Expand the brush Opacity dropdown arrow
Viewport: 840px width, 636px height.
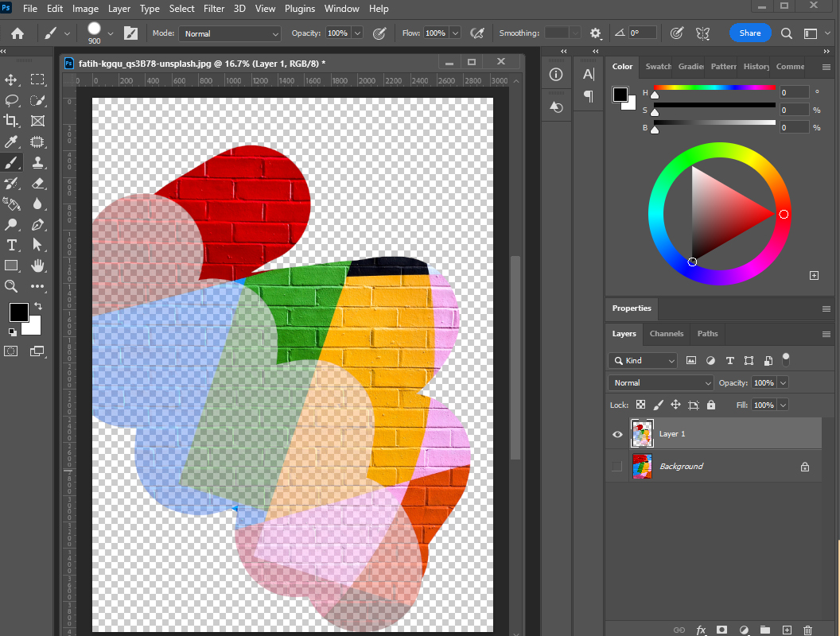(x=357, y=33)
